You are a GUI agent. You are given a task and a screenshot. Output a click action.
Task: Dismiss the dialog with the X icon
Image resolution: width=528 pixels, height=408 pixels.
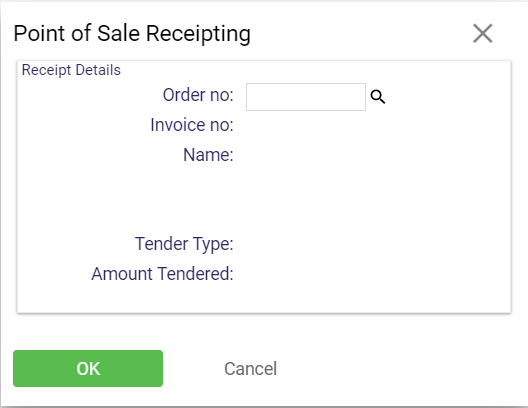[x=483, y=33]
